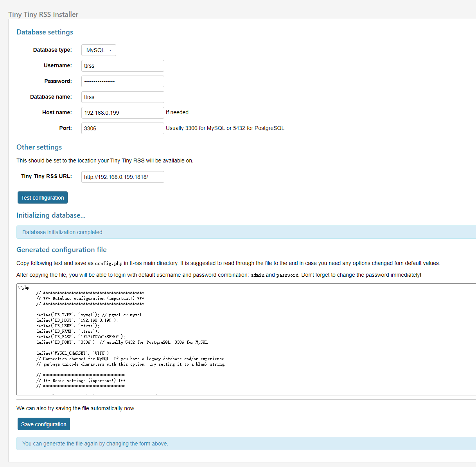Click the Initializing database heading
This screenshot has height=467, width=476.
click(x=51, y=215)
